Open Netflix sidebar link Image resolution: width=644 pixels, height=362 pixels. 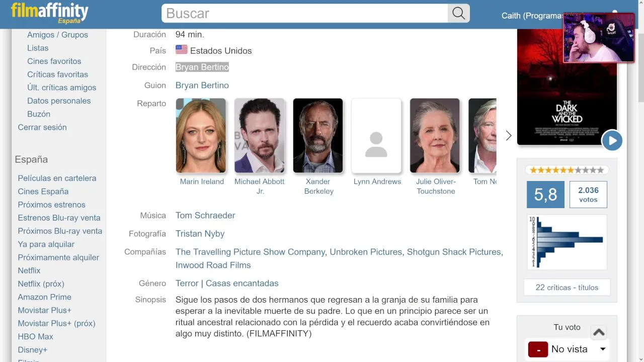[29, 270]
